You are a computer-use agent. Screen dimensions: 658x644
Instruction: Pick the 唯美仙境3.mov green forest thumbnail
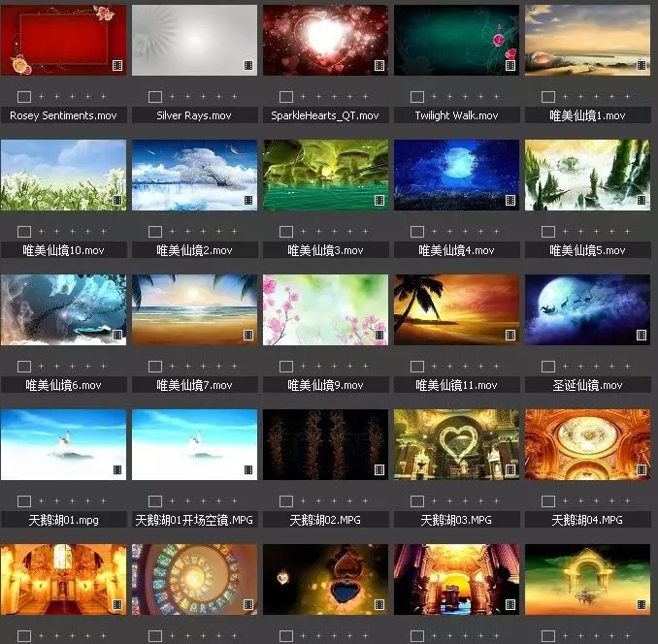[x=325, y=175]
